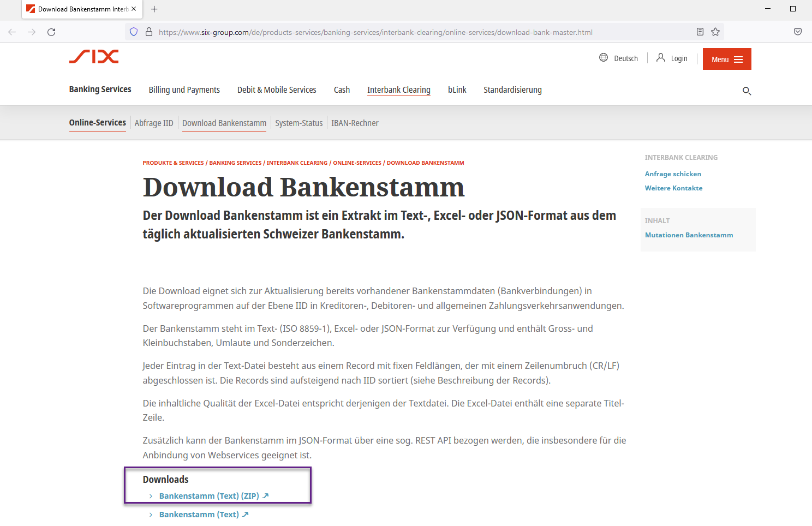Download Bankenstamm (Text) (ZIP) file
This screenshot has height=526, width=812.
pyautogui.click(x=209, y=496)
